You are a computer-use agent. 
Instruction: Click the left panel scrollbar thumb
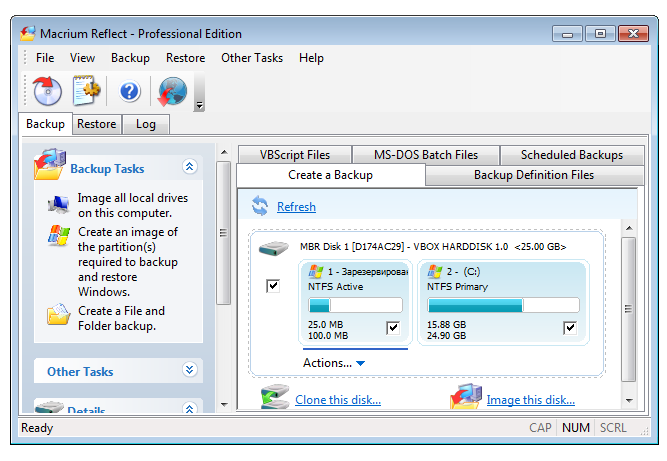(223, 233)
